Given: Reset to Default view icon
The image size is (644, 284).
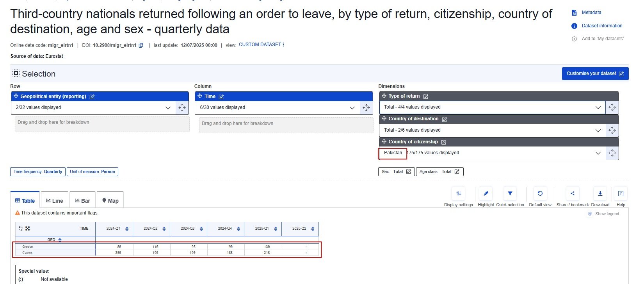Looking at the screenshot, I should tap(540, 193).
